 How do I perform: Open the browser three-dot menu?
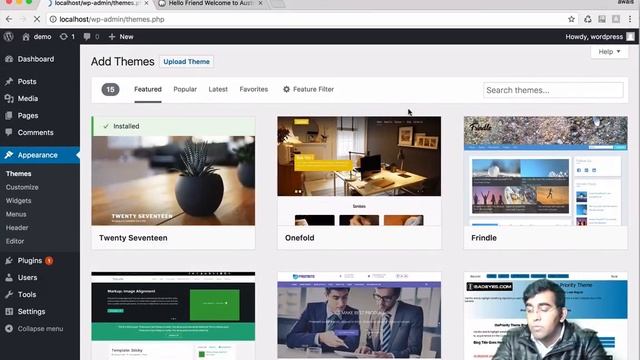coord(630,19)
